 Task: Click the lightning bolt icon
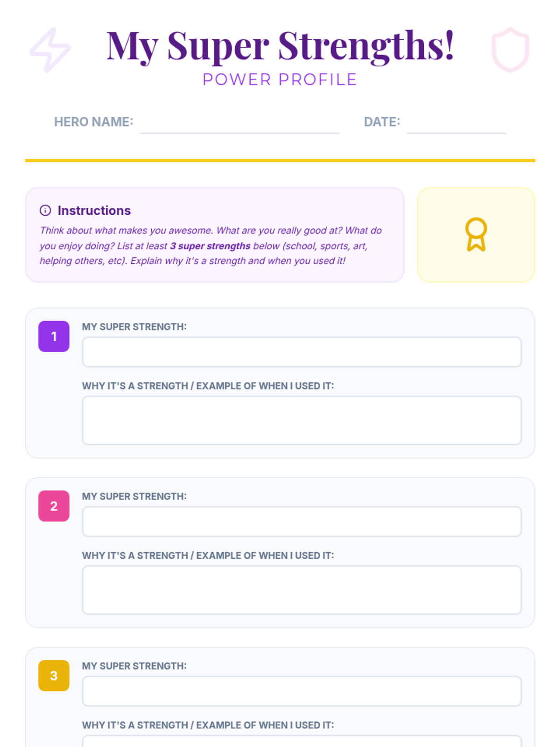point(50,49)
